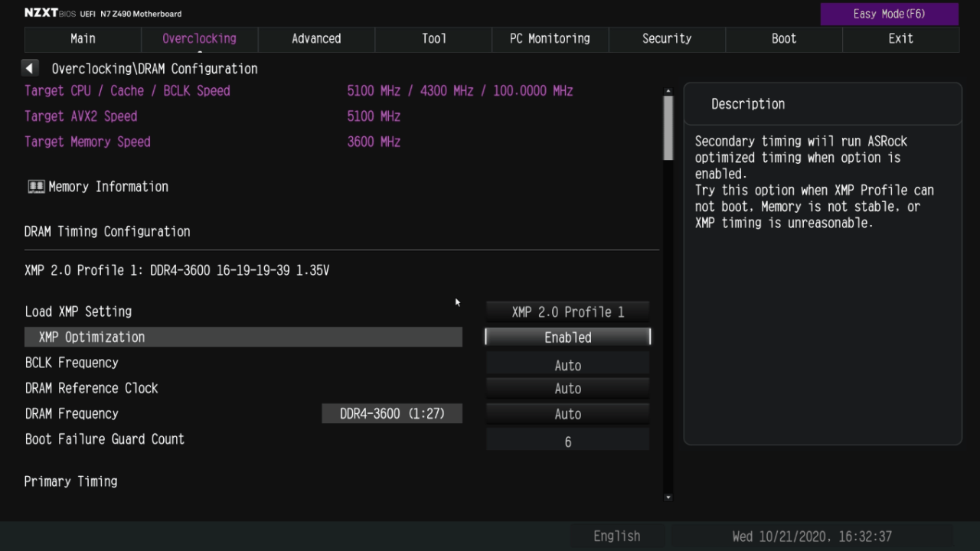This screenshot has height=551, width=980.
Task: Switch to the Tool tab
Action: tap(433, 38)
